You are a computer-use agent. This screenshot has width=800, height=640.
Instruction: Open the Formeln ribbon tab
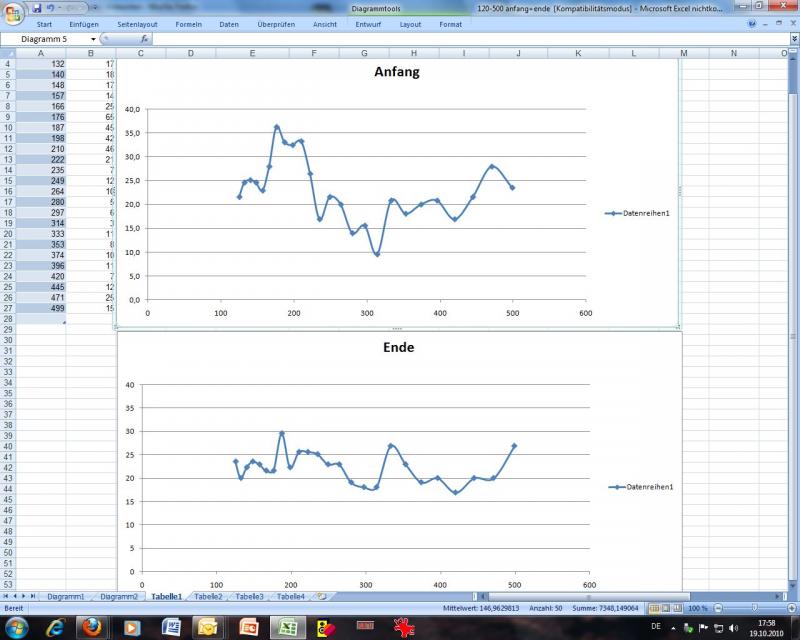coord(188,24)
